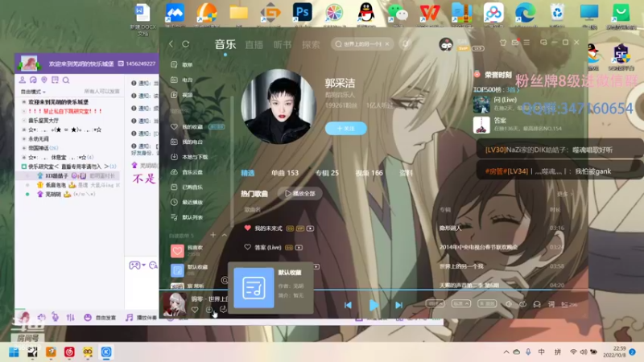Select the 单曲 153 tab
Screen dimensions: 644x362
pyautogui.click(x=285, y=173)
